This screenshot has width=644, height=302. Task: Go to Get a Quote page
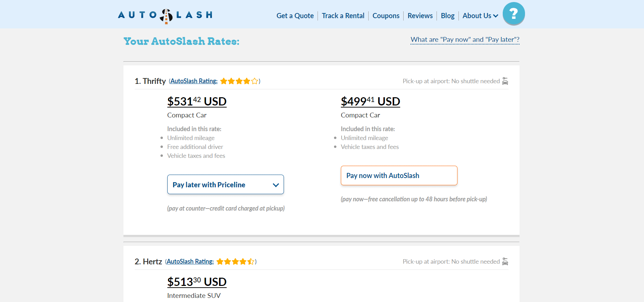pos(295,16)
